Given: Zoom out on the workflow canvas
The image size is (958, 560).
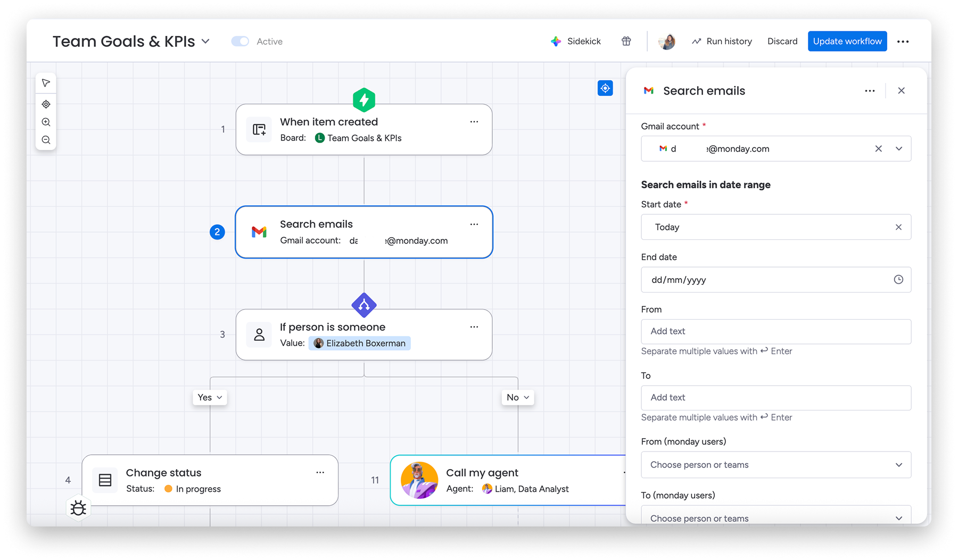Looking at the screenshot, I should coord(46,140).
